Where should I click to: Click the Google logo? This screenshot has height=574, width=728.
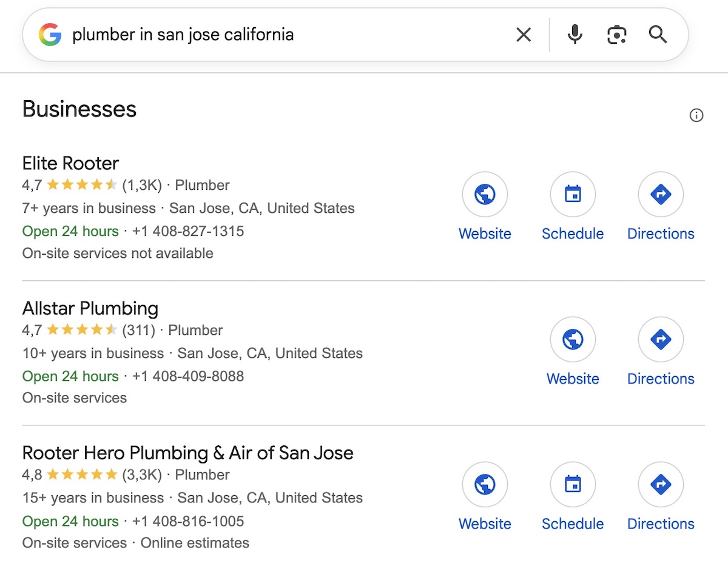(x=52, y=35)
